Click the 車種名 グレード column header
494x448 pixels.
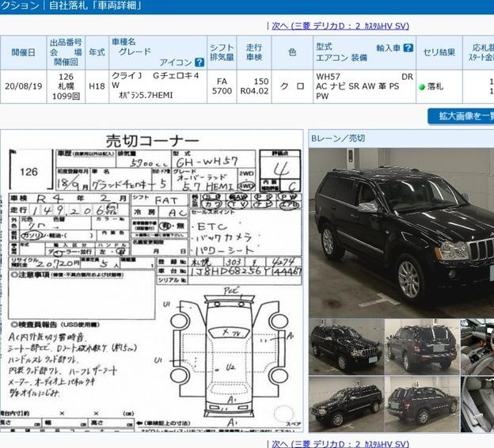[x=158, y=52]
